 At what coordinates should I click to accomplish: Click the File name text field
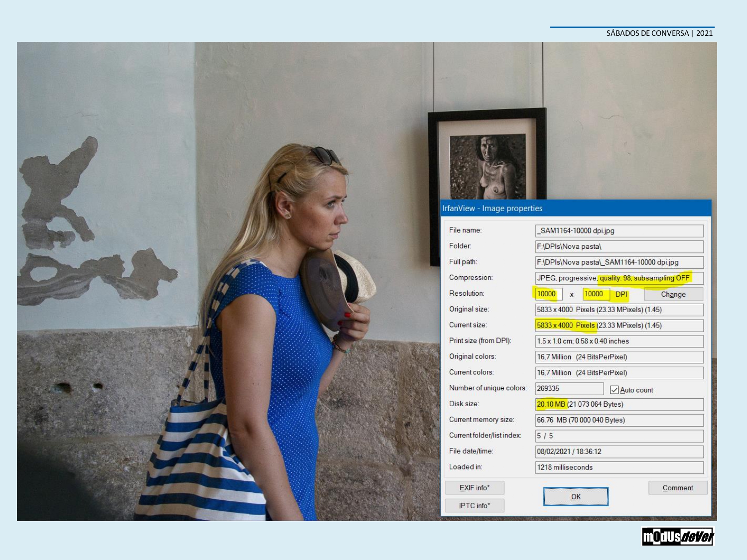(619, 230)
